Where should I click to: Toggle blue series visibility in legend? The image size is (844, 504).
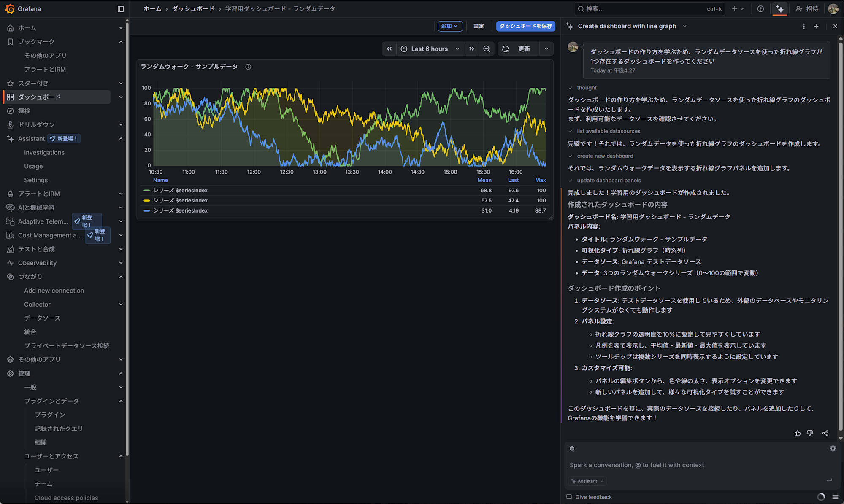[180, 210]
